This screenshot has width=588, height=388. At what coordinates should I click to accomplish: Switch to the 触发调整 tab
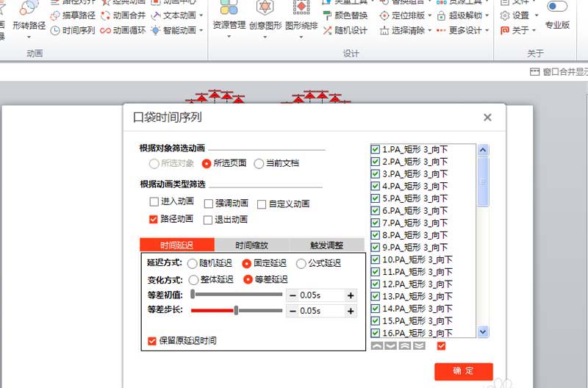pos(326,245)
